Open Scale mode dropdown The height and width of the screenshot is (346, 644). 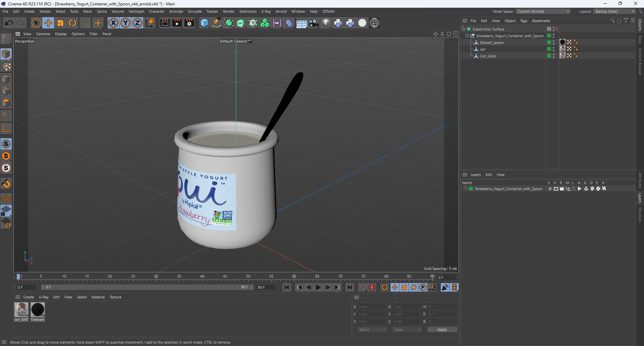pos(407,330)
